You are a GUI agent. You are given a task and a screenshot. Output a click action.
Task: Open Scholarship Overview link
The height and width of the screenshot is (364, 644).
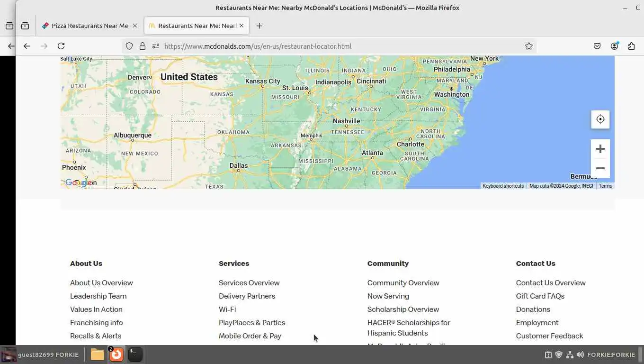click(x=403, y=309)
